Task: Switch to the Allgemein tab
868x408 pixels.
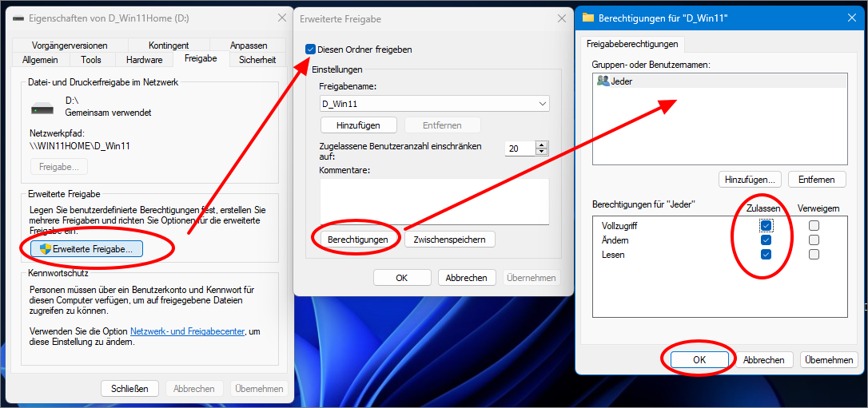Action: [39, 60]
